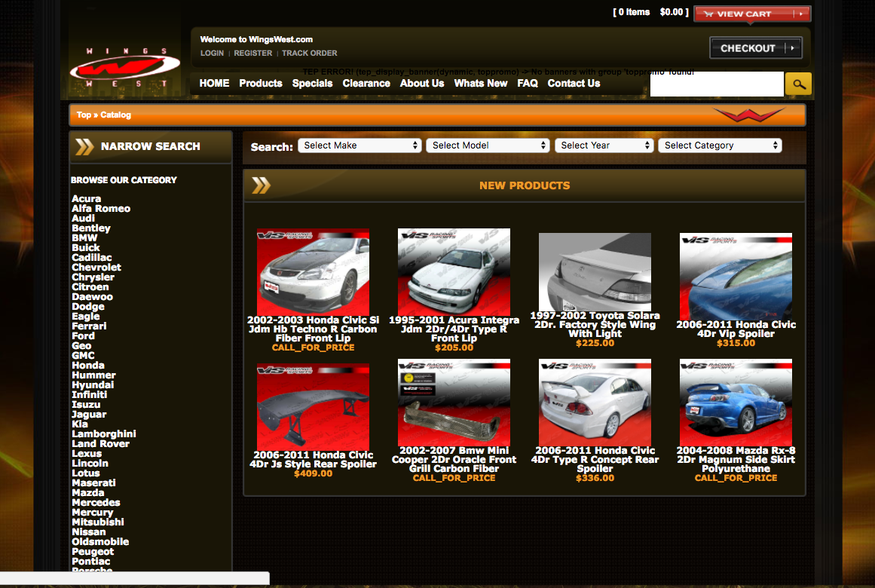This screenshot has width=875, height=588.
Task: Open the Civic Type R Concept spoiler thumbnail
Action: (595, 403)
